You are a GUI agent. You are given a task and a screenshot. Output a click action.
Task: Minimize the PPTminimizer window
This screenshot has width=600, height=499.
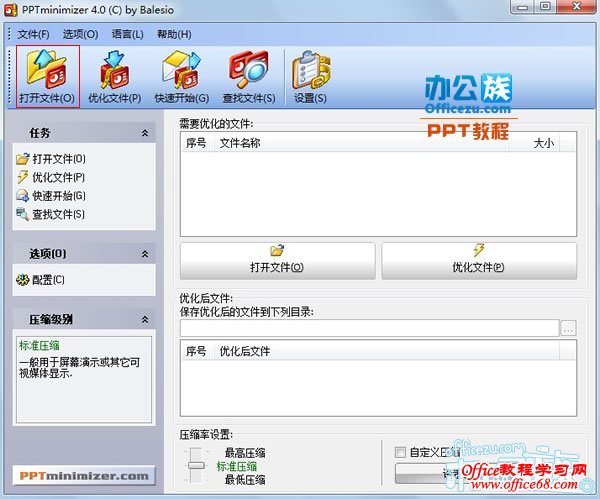click(523, 7)
